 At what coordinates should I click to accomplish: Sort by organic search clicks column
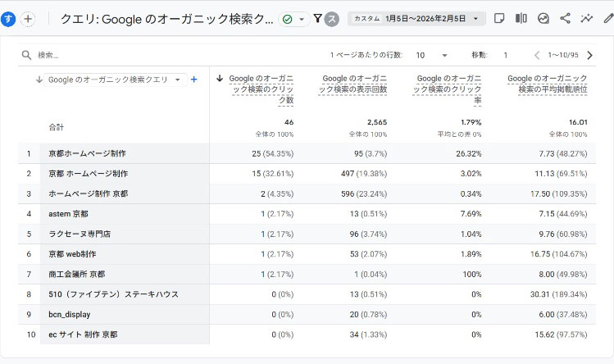tap(261, 89)
